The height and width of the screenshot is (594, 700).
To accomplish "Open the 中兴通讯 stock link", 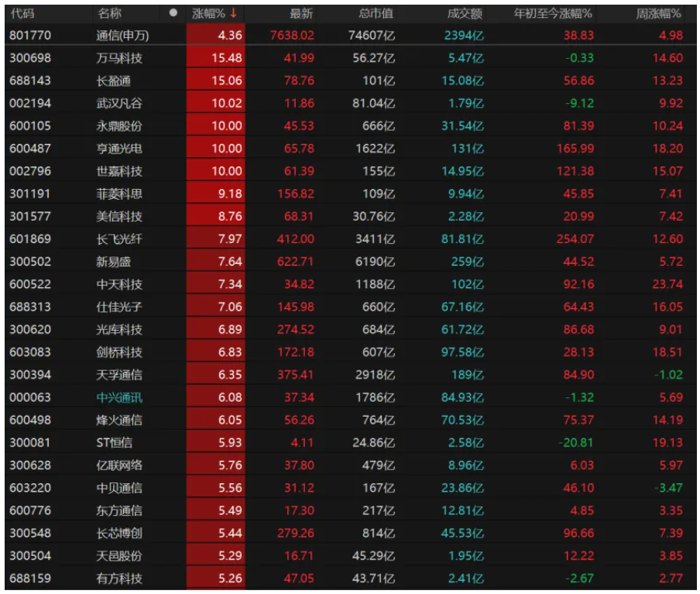I will (x=119, y=398).
